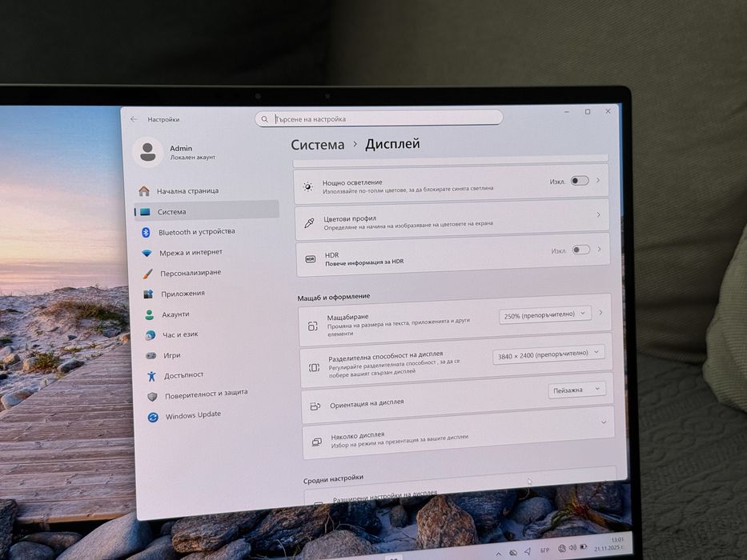Open custom scaling via Мащабиране chevron
The width and height of the screenshot is (747, 560).
click(x=600, y=312)
